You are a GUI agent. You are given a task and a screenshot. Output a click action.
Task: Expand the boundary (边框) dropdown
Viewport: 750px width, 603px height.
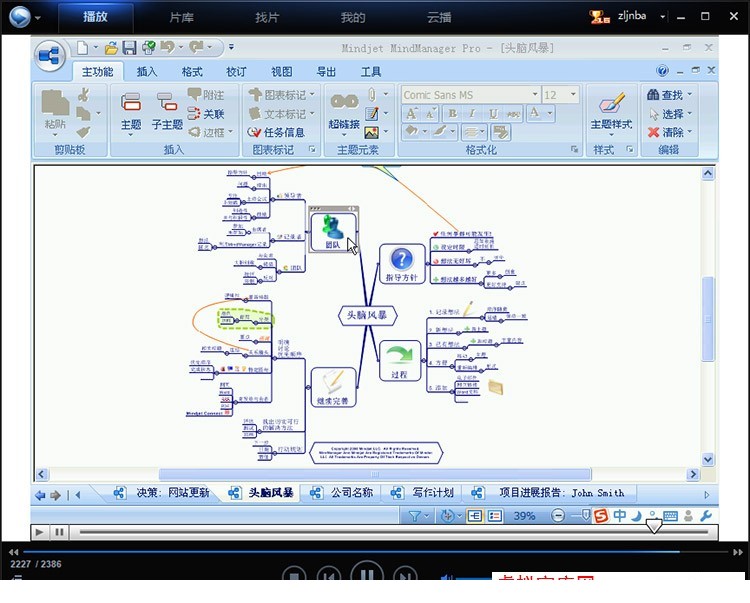point(231,132)
